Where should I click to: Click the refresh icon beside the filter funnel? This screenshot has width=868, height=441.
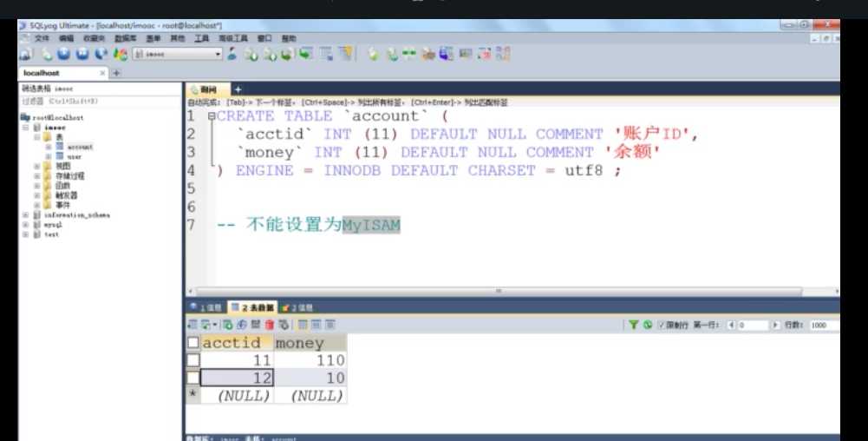click(x=648, y=325)
